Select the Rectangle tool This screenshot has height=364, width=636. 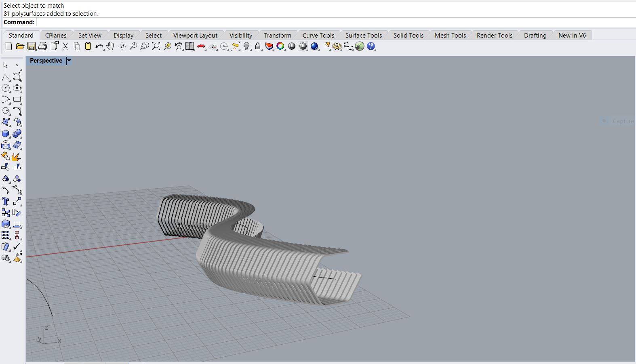pos(17,99)
